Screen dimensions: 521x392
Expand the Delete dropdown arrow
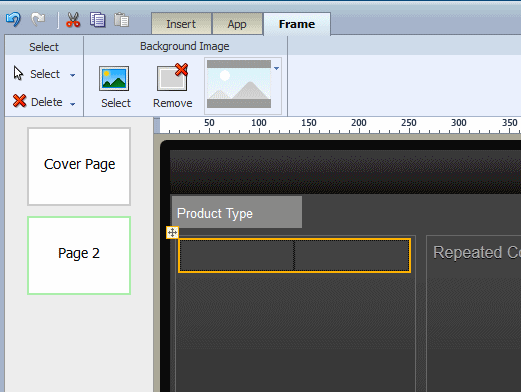click(x=72, y=104)
